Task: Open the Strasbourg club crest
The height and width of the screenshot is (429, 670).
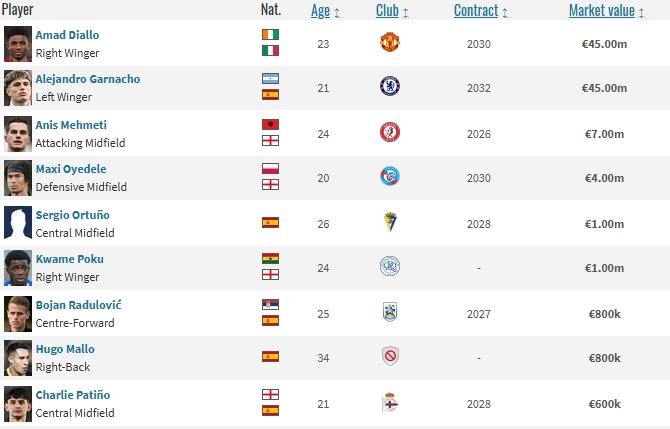Action: (x=390, y=176)
